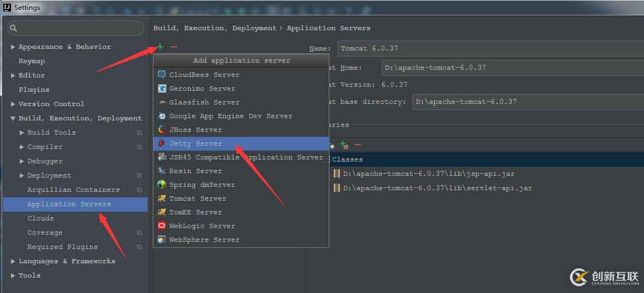Select the Classes row in libraries
Viewport: 644px width, 293px height.
click(x=487, y=159)
